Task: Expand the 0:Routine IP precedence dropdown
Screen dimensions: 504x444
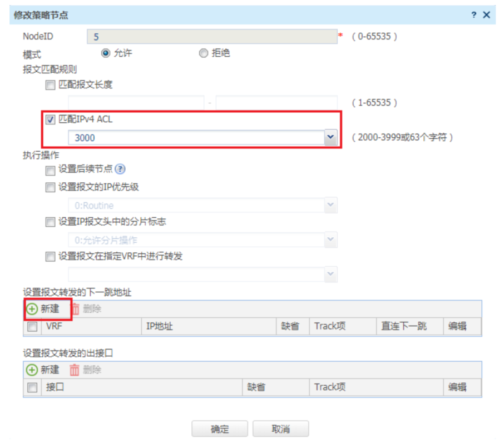Action: (330, 205)
